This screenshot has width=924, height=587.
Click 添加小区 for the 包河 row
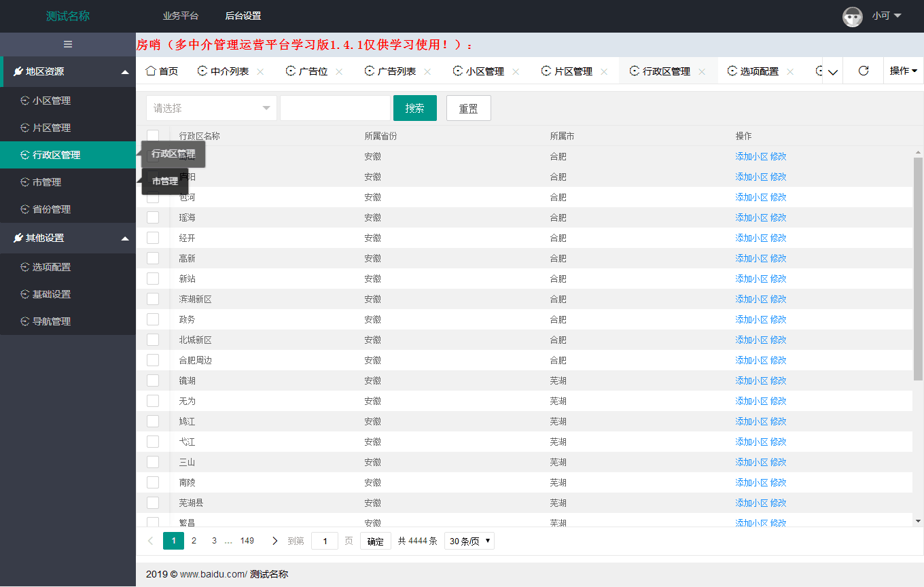[751, 197]
